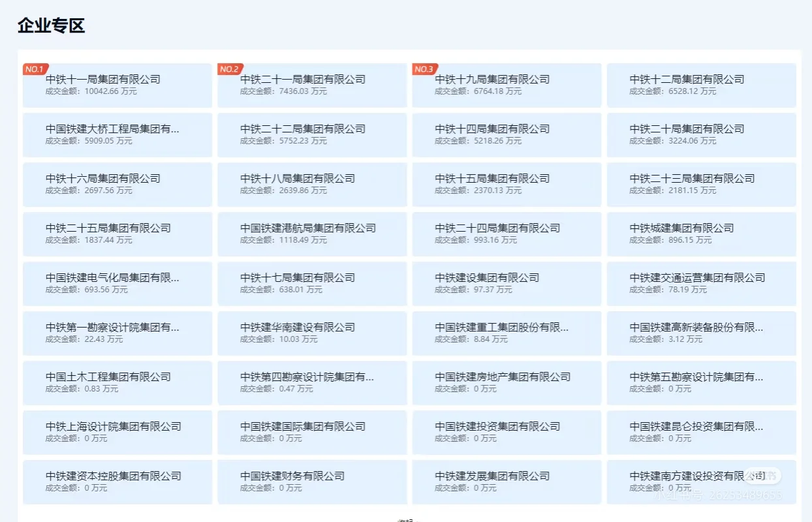Click the 中国铁建港航局集团有限公司 card
Viewport: 812px width, 522px height.
tap(312, 234)
